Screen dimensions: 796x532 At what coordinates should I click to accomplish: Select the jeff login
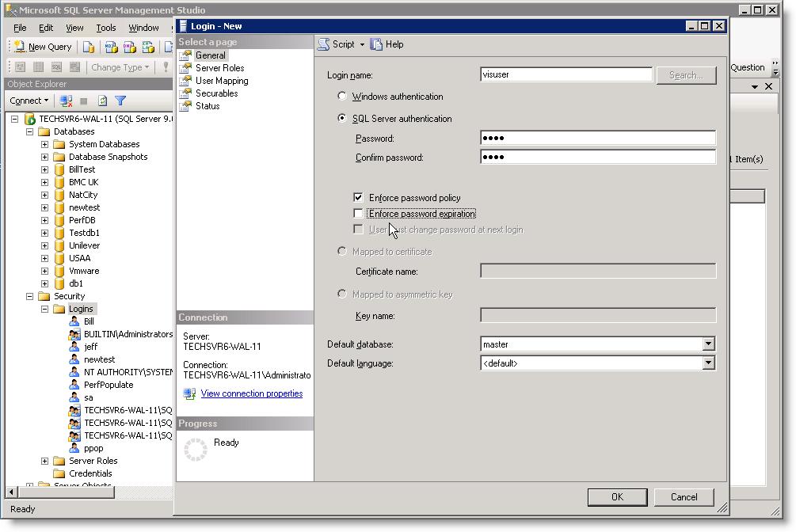pos(91,348)
